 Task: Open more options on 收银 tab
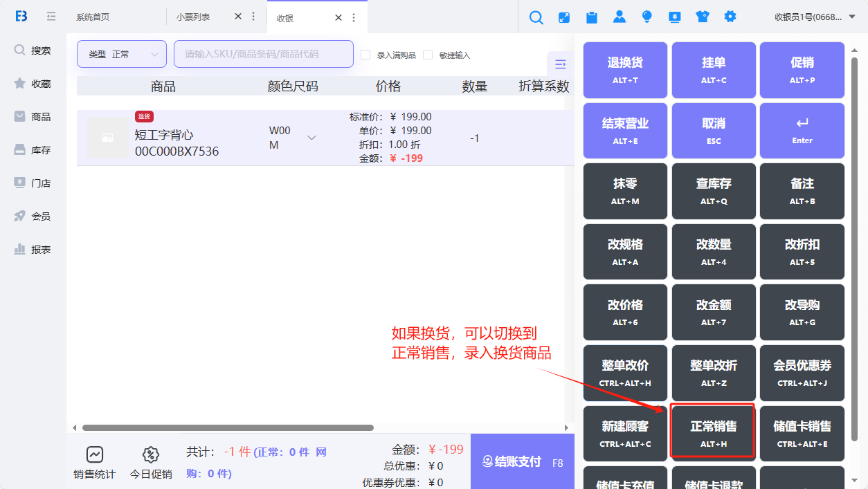click(354, 17)
